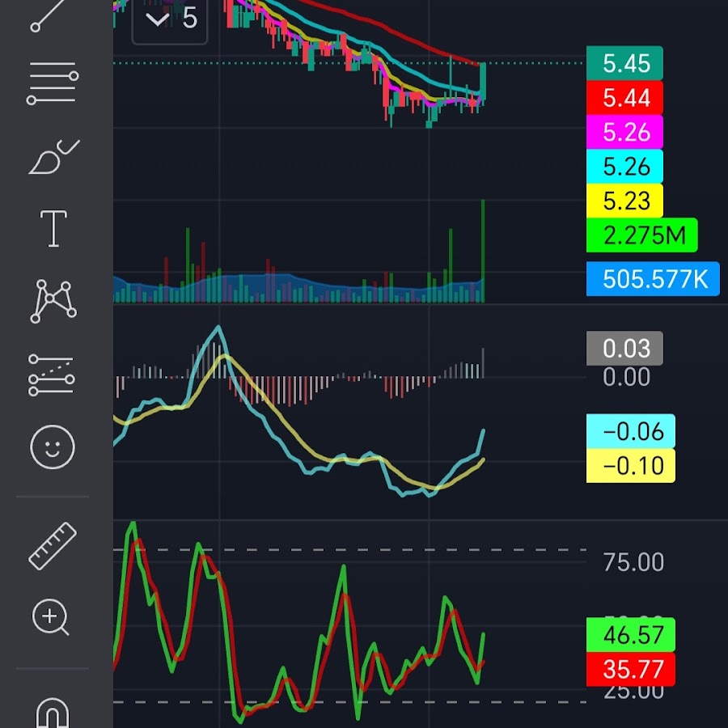Click the zoom in magnifier tool
This screenshot has width=728, height=728.
(x=52, y=619)
